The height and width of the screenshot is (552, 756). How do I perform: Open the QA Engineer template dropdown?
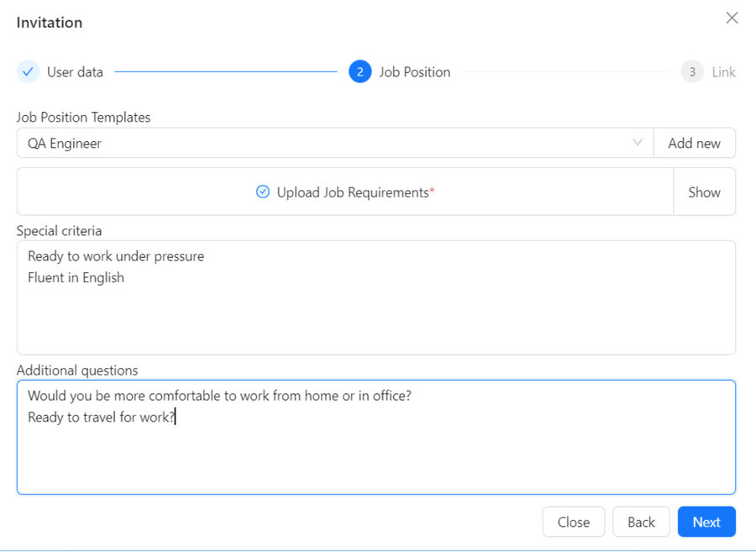pos(335,143)
